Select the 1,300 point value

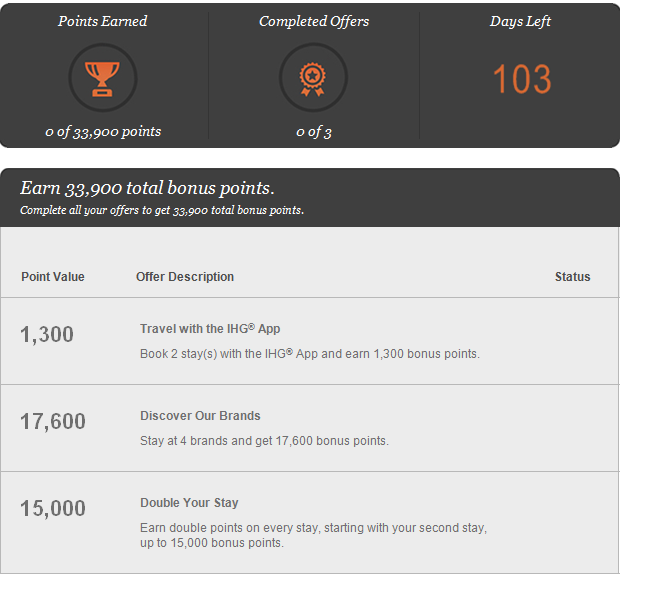click(47, 335)
